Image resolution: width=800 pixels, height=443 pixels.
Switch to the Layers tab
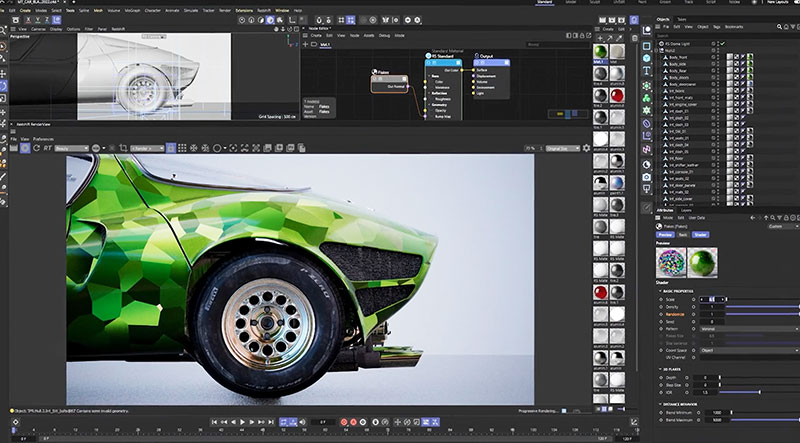[686, 210]
